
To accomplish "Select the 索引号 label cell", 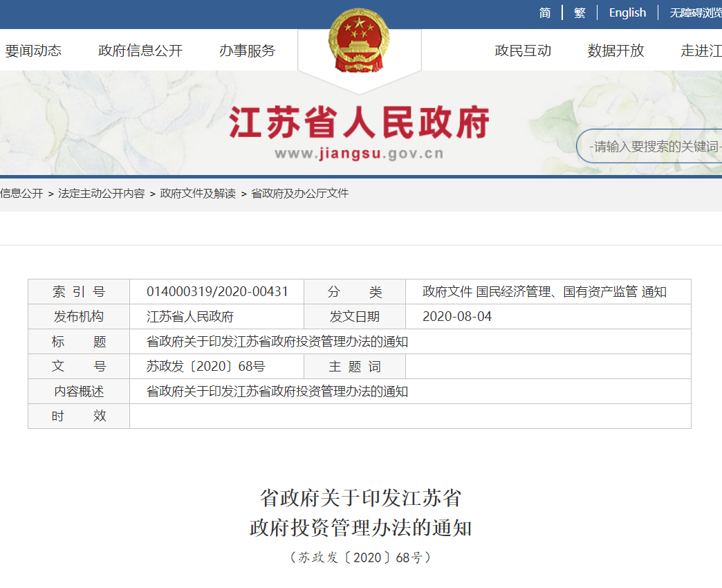I will coord(79,291).
